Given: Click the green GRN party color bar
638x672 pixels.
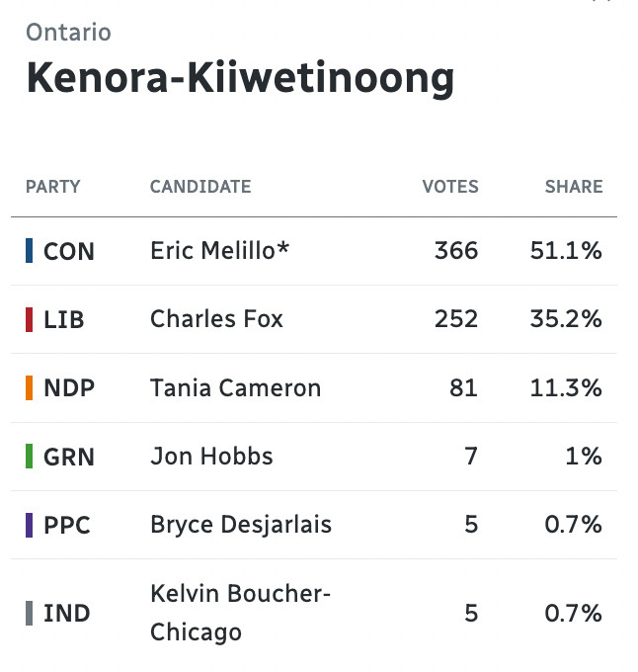Looking at the screenshot, I should pos(29,456).
